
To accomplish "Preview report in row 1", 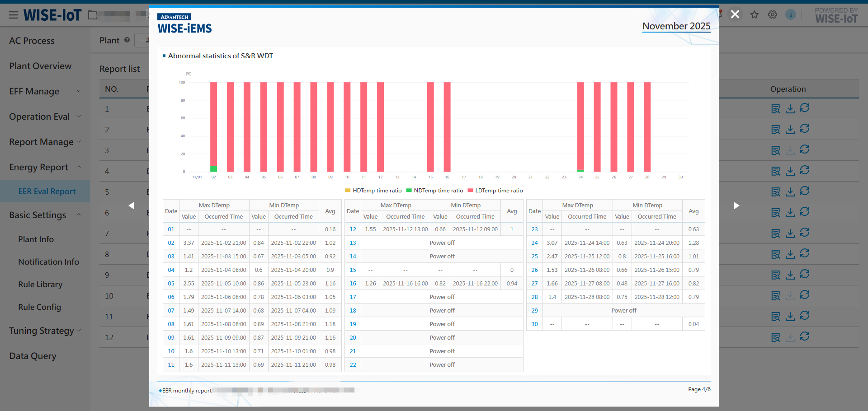I will (x=776, y=109).
